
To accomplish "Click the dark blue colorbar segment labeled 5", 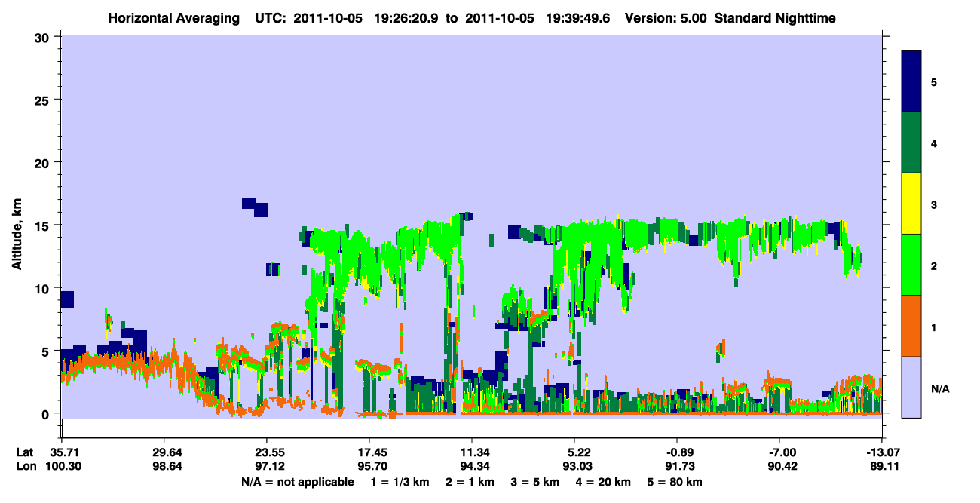I will [911, 81].
